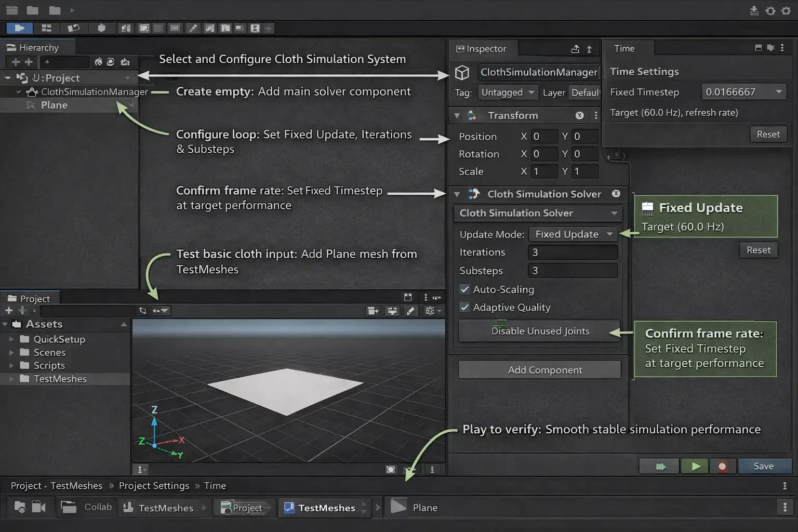Click the Add Component button
Screen dimensions: 798x532
(x=539, y=369)
